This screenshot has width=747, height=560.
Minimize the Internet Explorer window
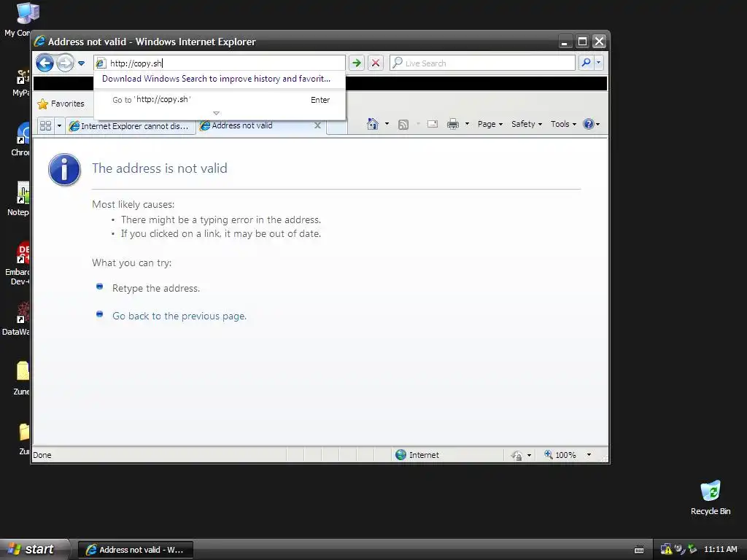(565, 42)
